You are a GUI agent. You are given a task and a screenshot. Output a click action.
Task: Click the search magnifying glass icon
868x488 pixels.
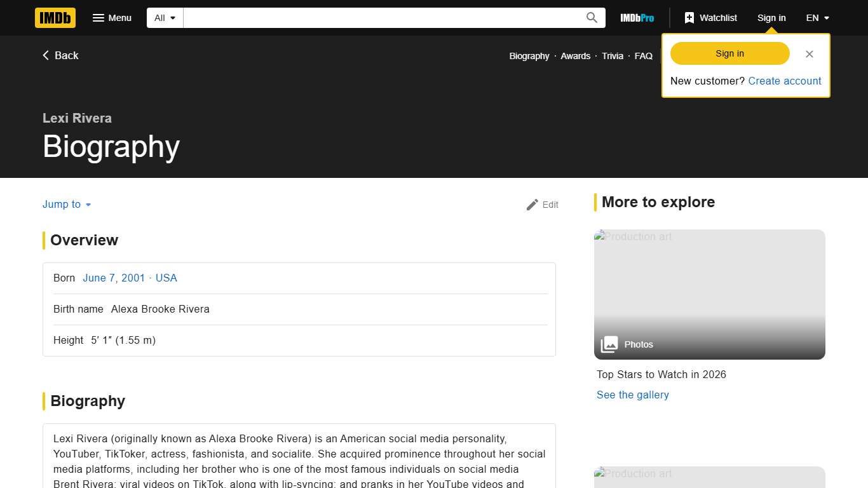pos(591,18)
